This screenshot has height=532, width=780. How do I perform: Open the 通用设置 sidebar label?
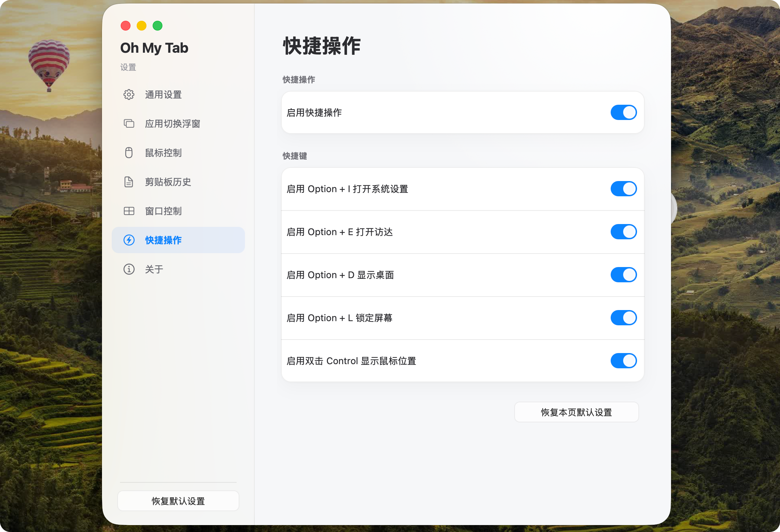(163, 95)
